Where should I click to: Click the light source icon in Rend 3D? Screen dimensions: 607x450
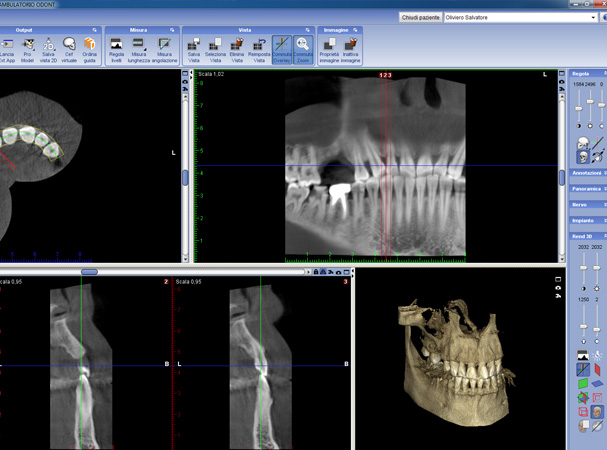(x=597, y=355)
